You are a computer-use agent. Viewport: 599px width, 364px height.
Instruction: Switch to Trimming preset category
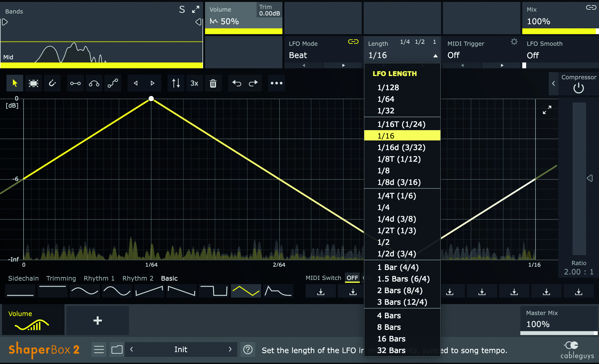tap(61, 278)
